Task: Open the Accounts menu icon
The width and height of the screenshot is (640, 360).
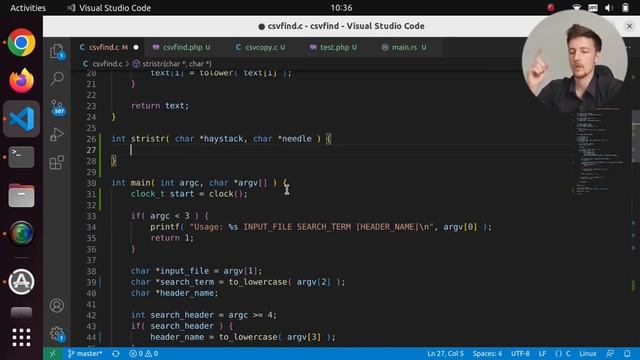Action: (x=57, y=305)
